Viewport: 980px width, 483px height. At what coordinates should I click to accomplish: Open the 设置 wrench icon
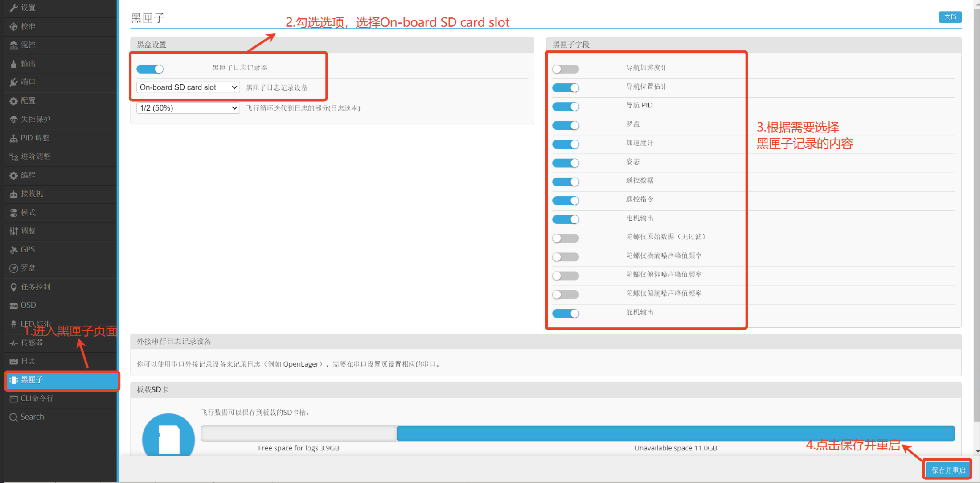click(x=14, y=8)
